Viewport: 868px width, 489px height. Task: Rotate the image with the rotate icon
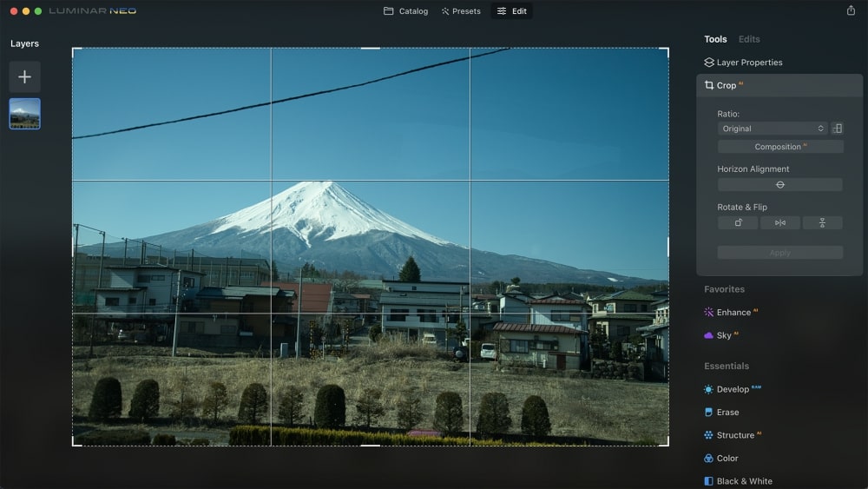pyautogui.click(x=738, y=223)
